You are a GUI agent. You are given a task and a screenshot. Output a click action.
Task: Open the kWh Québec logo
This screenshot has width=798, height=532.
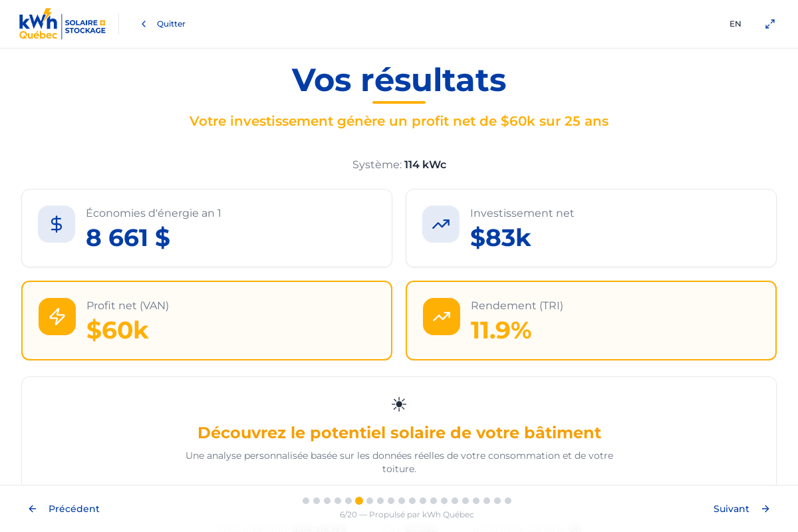click(x=63, y=24)
